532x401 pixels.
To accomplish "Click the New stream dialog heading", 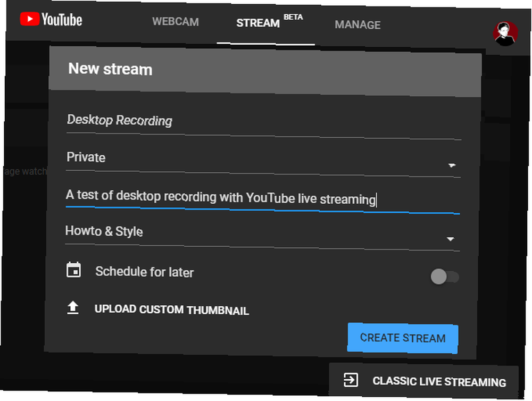I will pyautogui.click(x=110, y=69).
